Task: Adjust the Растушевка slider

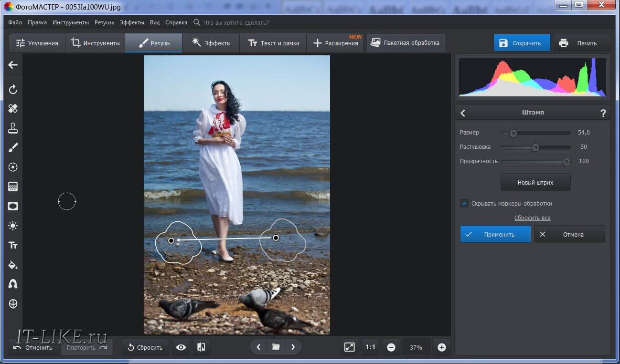Action: tap(535, 147)
